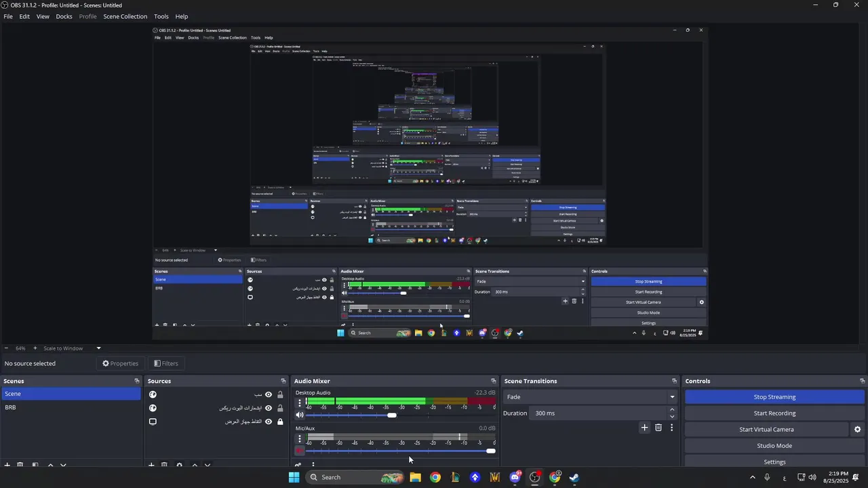The image size is (868, 488).
Task: Click the display capture icon for التقاط جهاز العرض
Action: pyautogui.click(x=153, y=422)
